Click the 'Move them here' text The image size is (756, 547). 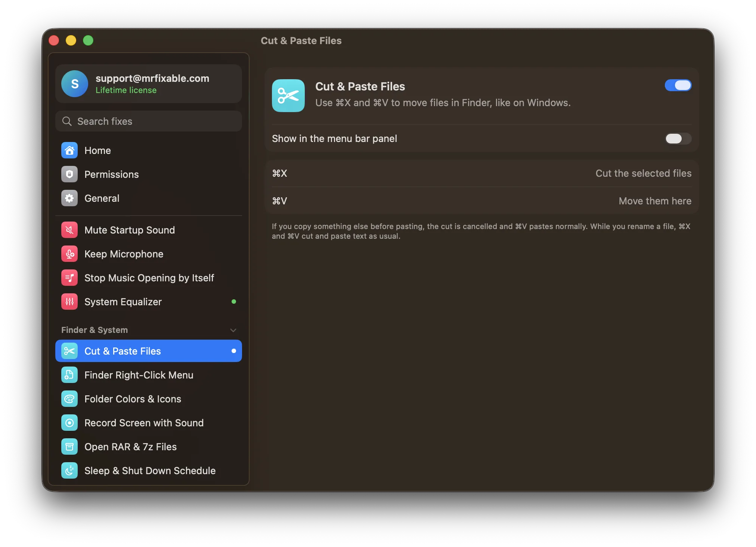tap(655, 201)
